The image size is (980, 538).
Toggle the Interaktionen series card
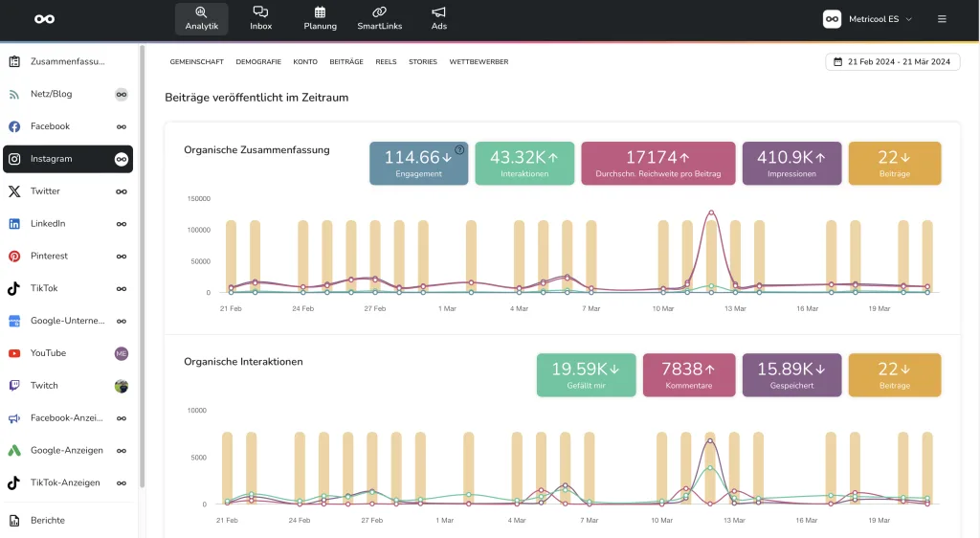tap(524, 163)
